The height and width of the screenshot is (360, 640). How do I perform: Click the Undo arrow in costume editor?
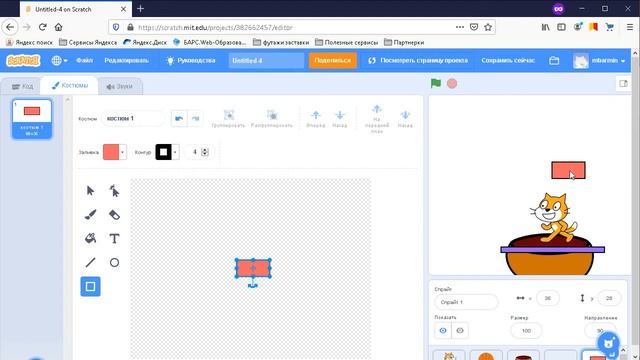tap(179, 118)
